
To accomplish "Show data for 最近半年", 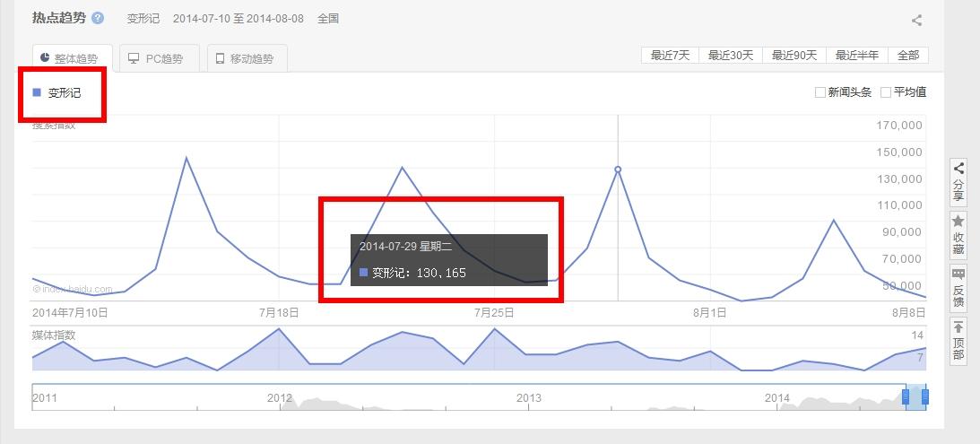I will point(857,56).
